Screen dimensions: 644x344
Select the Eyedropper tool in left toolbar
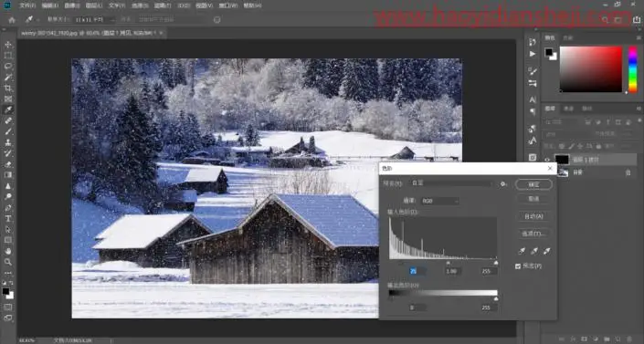pos(8,109)
